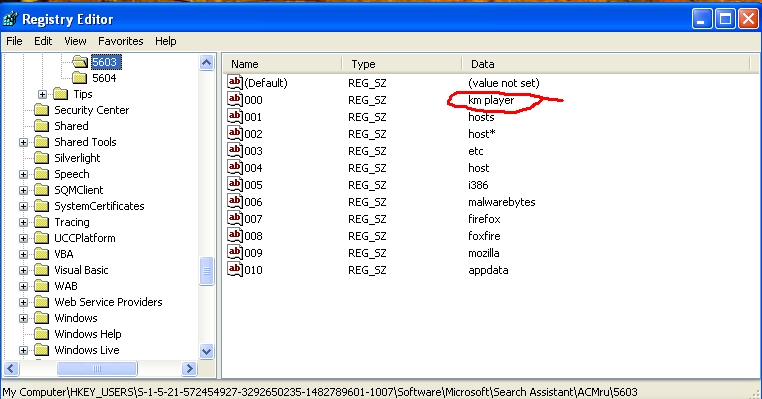The width and height of the screenshot is (762, 399).
Task: Click the '(value not set)' data cell
Action: pos(503,83)
